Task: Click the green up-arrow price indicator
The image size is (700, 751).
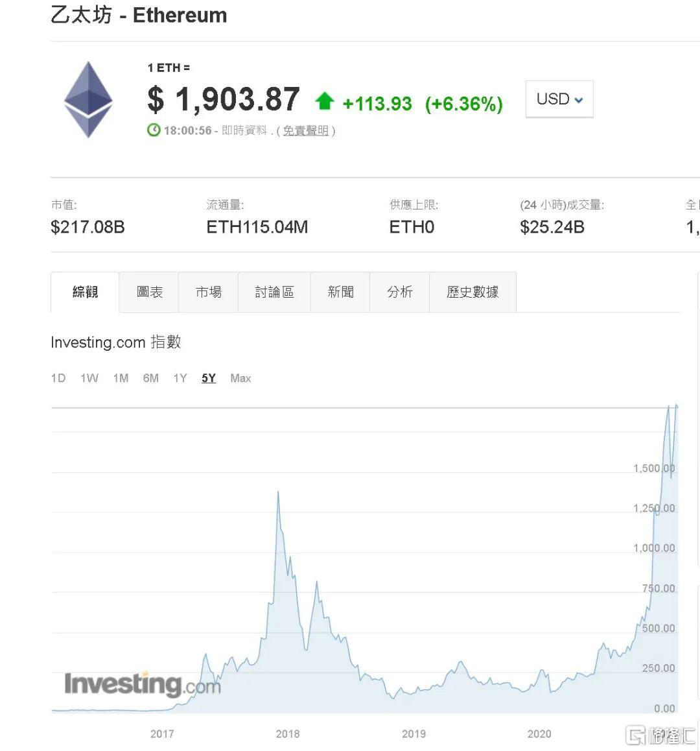Action: click(x=325, y=101)
